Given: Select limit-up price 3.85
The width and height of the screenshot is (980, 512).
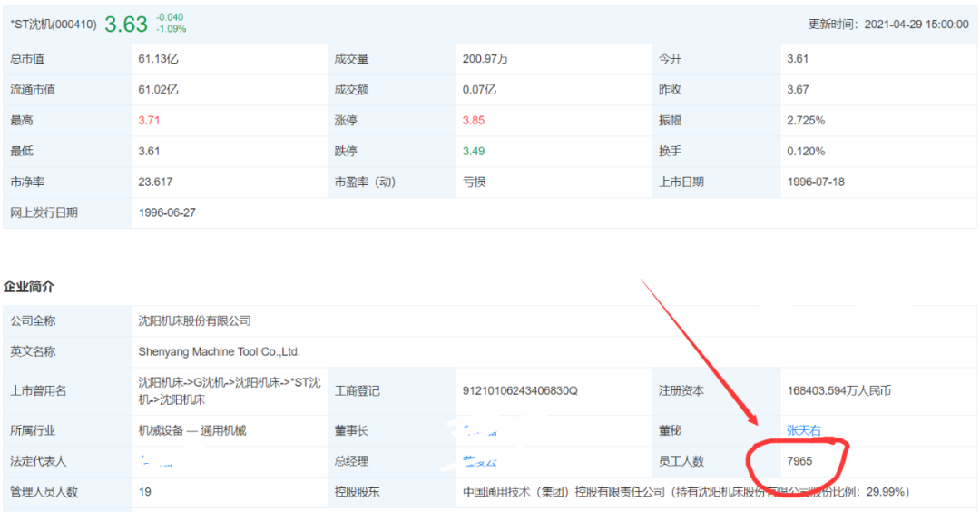Looking at the screenshot, I should pos(473,120).
